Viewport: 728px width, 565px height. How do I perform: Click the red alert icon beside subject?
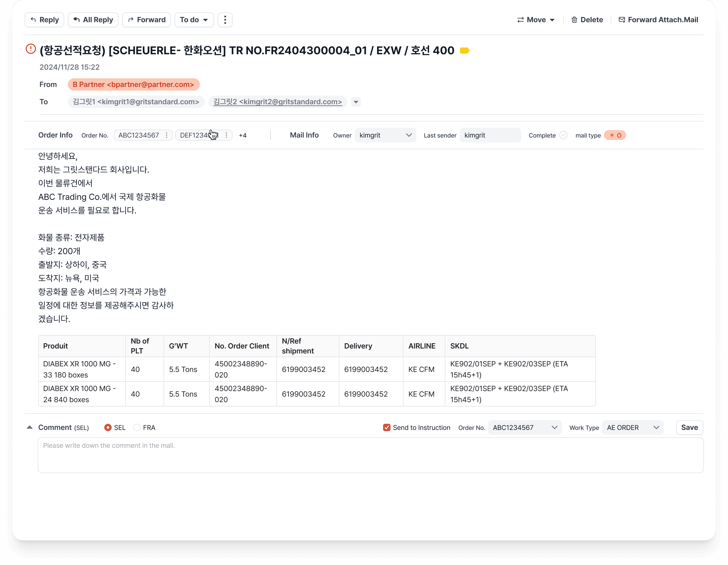pos(31,49)
